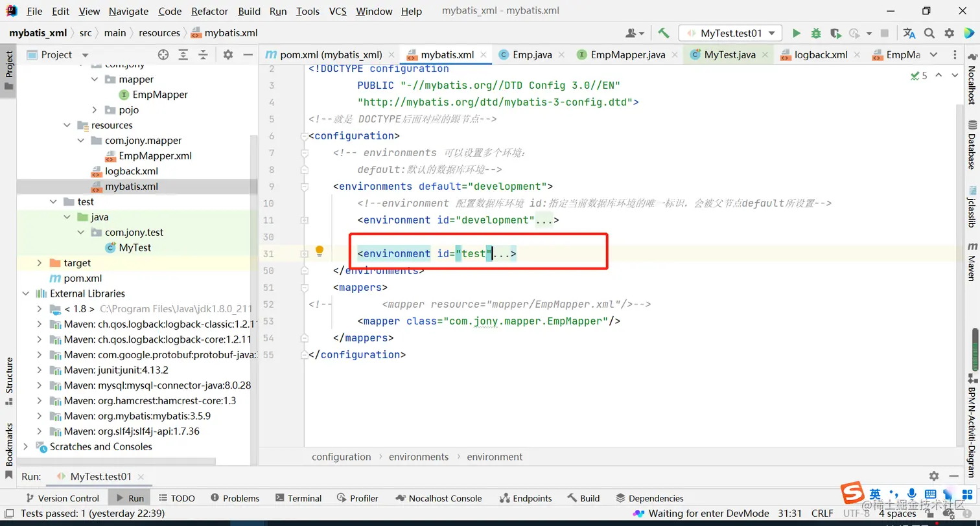Image resolution: width=980 pixels, height=526 pixels.
Task: Open the editor tabs more-options menu
Action: pos(955,55)
